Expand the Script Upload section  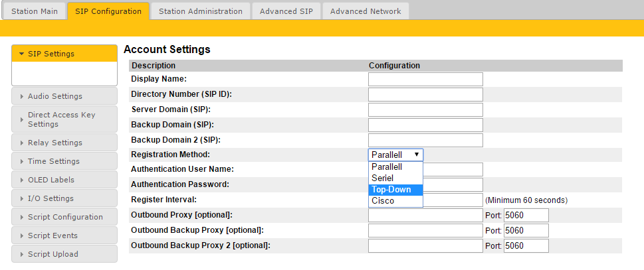(64, 254)
